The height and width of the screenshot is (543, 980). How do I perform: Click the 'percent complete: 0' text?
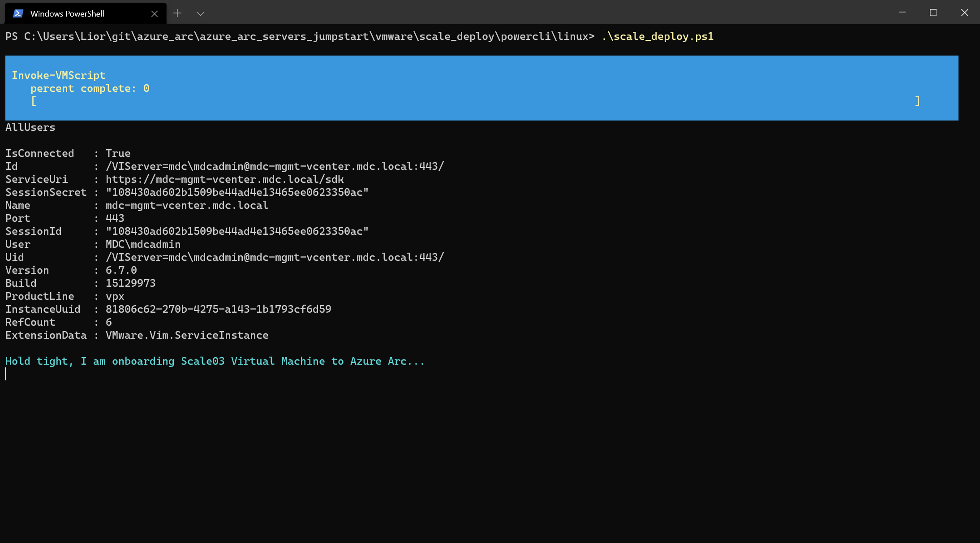click(x=90, y=88)
